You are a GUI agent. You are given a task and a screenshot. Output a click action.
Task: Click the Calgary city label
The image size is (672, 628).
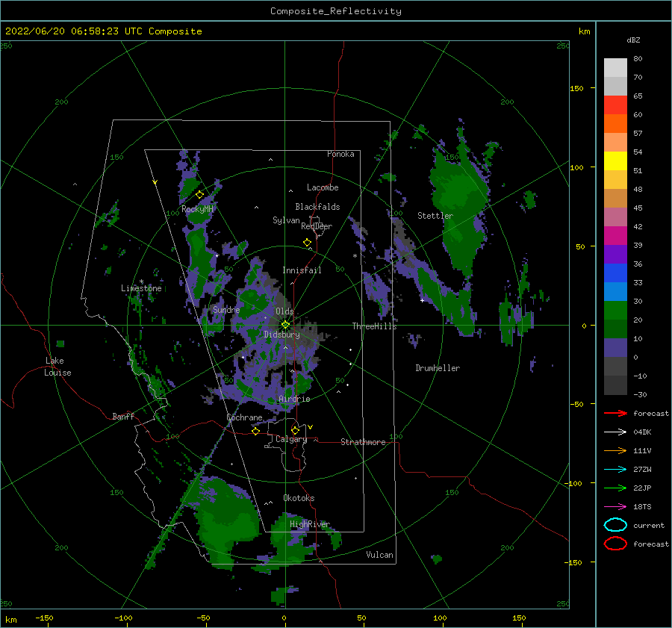pyautogui.click(x=291, y=439)
